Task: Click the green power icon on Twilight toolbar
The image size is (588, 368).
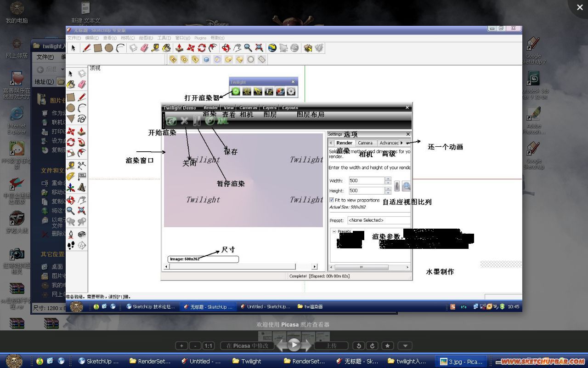Action: coord(236,92)
